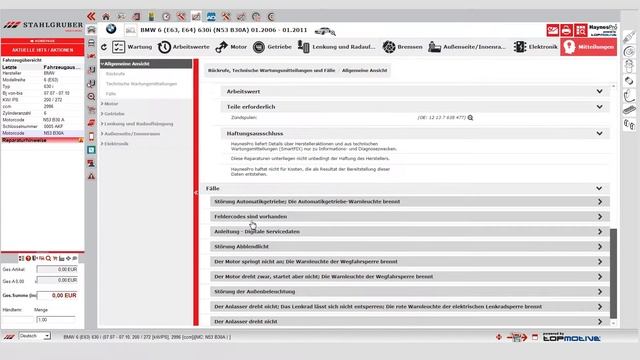Open the Wartung tab
The image size is (640, 360).
pos(132,47)
